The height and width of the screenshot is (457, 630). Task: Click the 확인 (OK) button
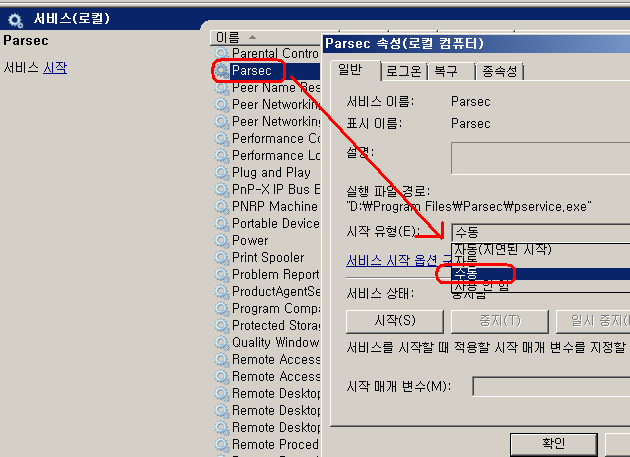tap(554, 444)
